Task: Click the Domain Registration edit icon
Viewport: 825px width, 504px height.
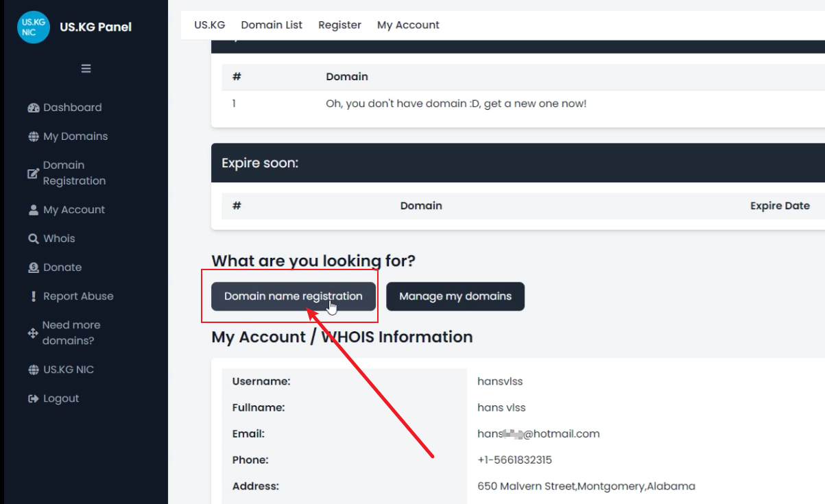Action: (x=33, y=173)
